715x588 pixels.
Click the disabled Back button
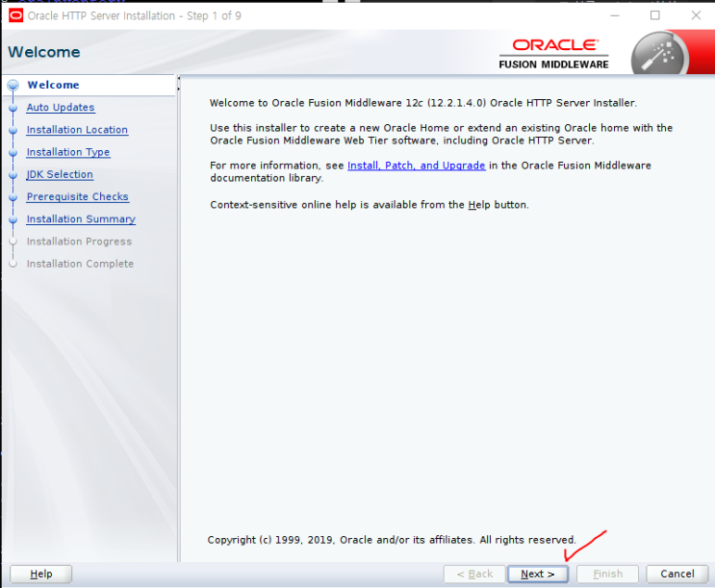pos(474,574)
